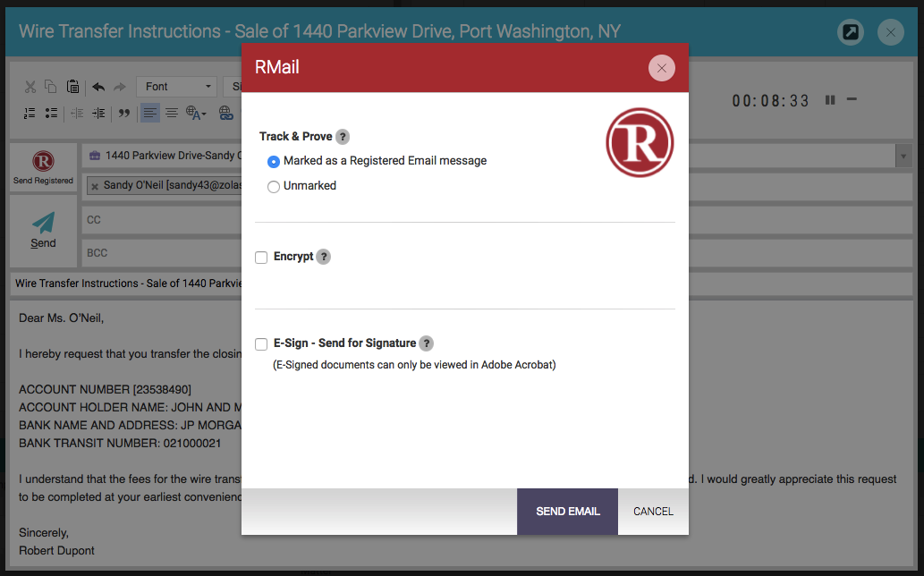The image size is (924, 576).
Task: Enable E-Sign Send for Signature checkbox
Action: [261, 344]
